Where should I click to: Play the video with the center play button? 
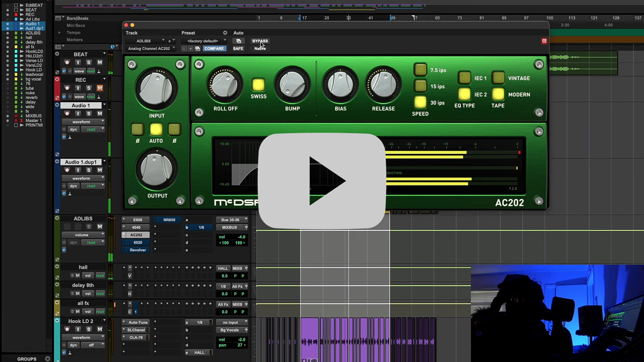tap(322, 181)
